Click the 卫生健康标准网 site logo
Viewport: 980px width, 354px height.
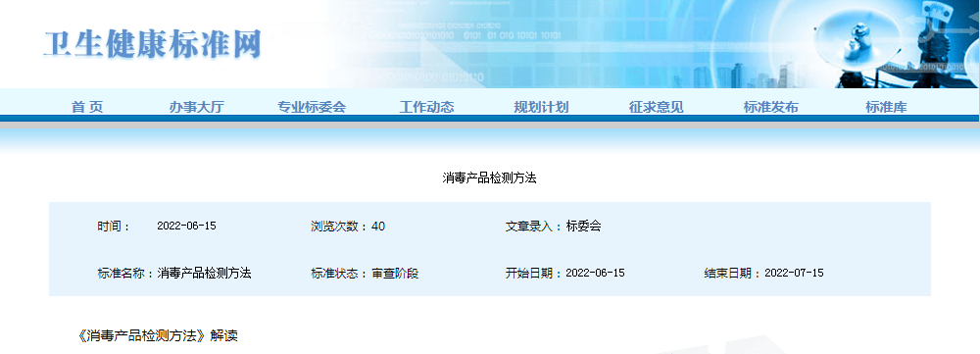[152, 44]
